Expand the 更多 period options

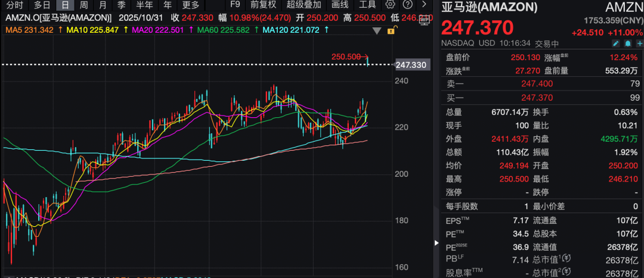point(191,5)
